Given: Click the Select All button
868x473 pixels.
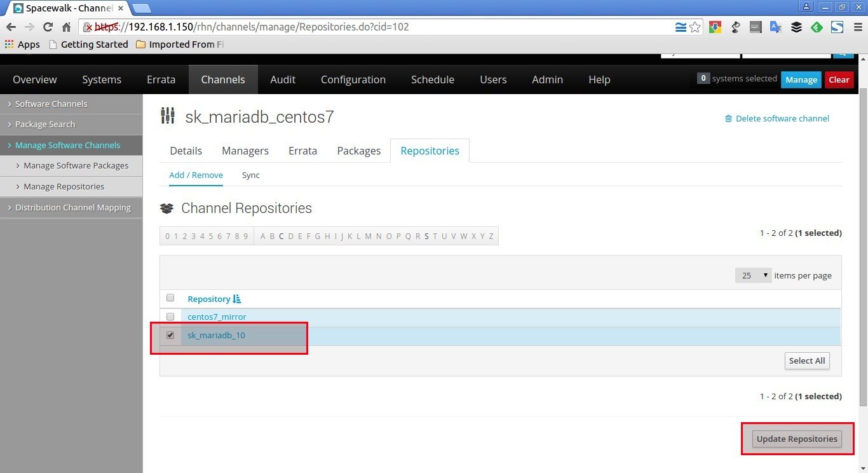Looking at the screenshot, I should click(x=807, y=360).
